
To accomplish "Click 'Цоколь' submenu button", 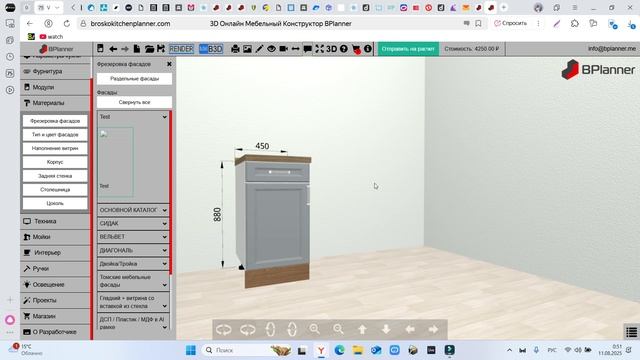I will click(x=55, y=203).
